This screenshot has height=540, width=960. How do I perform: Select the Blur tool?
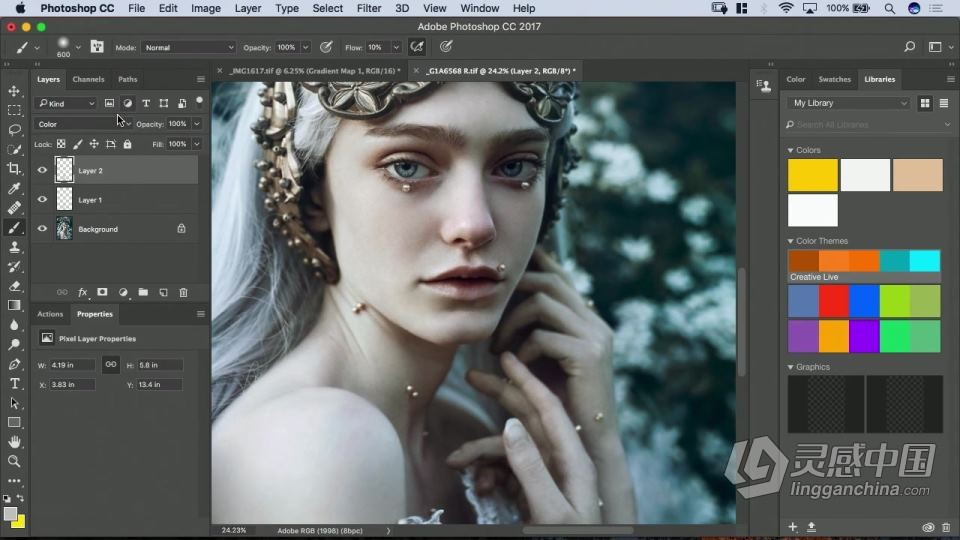coord(14,325)
